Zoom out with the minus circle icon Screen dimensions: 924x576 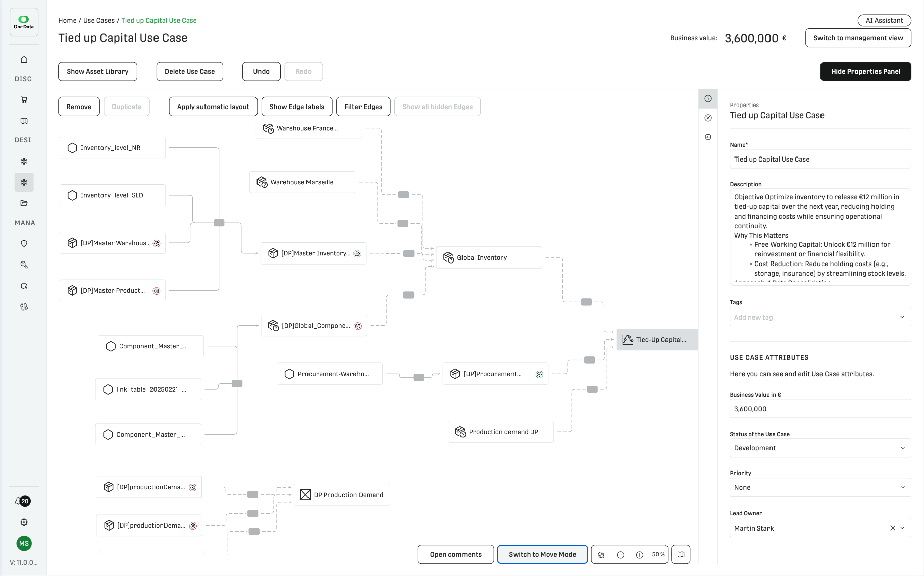pyautogui.click(x=621, y=555)
